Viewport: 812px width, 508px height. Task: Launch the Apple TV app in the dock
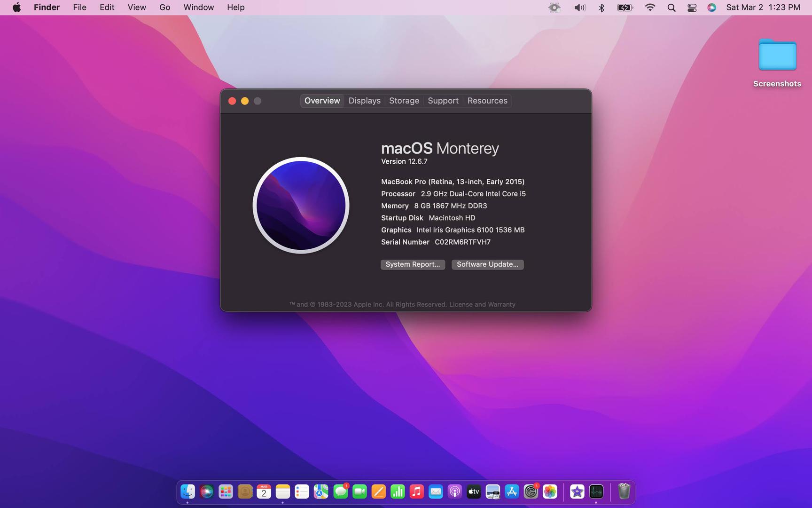pyautogui.click(x=474, y=492)
